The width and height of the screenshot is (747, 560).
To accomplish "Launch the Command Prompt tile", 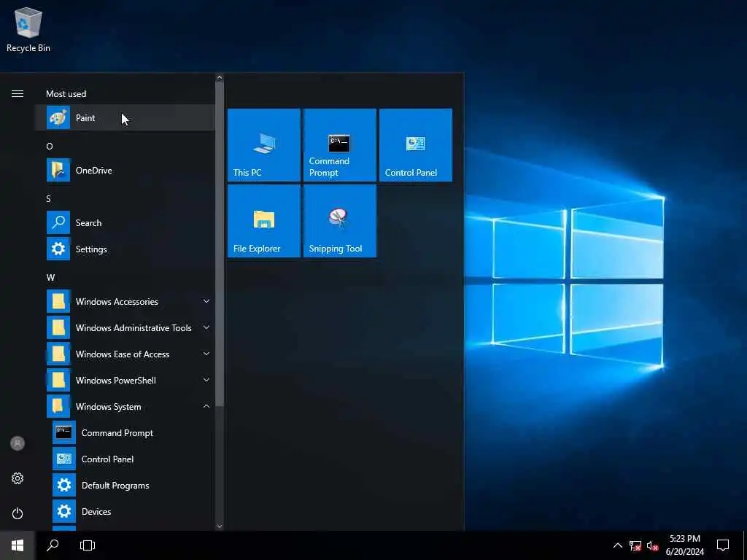I will (x=340, y=145).
